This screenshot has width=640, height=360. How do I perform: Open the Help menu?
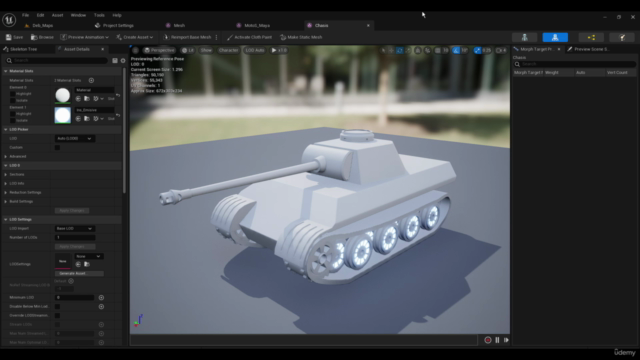click(x=117, y=15)
